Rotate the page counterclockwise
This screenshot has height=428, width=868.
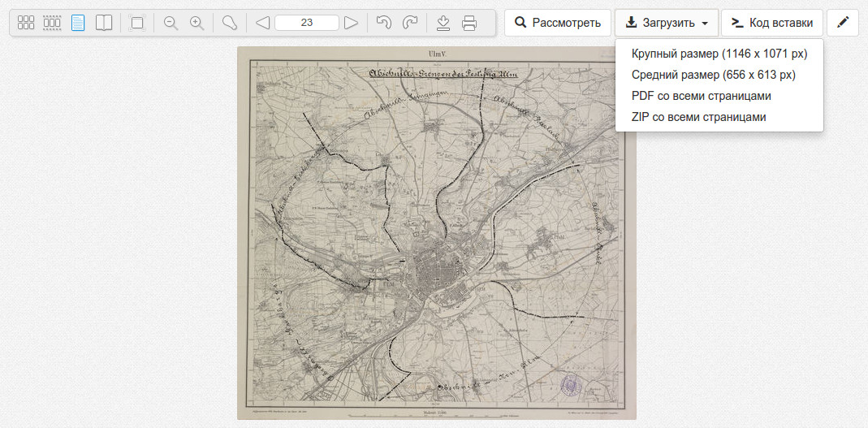[384, 23]
